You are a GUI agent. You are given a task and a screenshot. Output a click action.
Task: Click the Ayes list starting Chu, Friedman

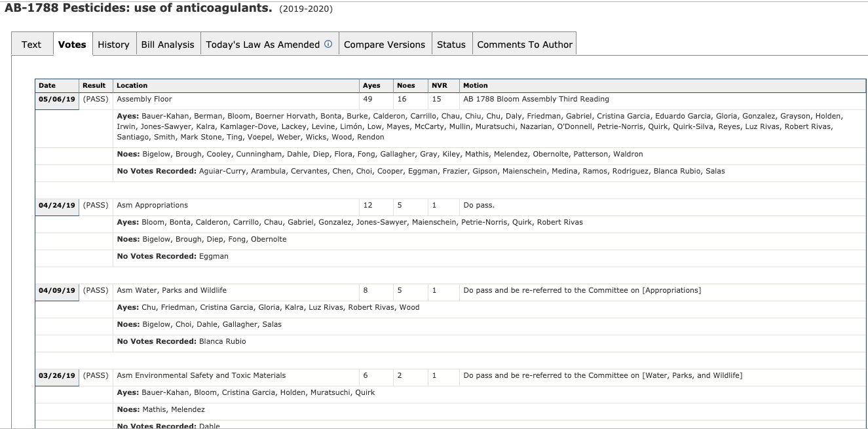pyautogui.click(x=268, y=308)
